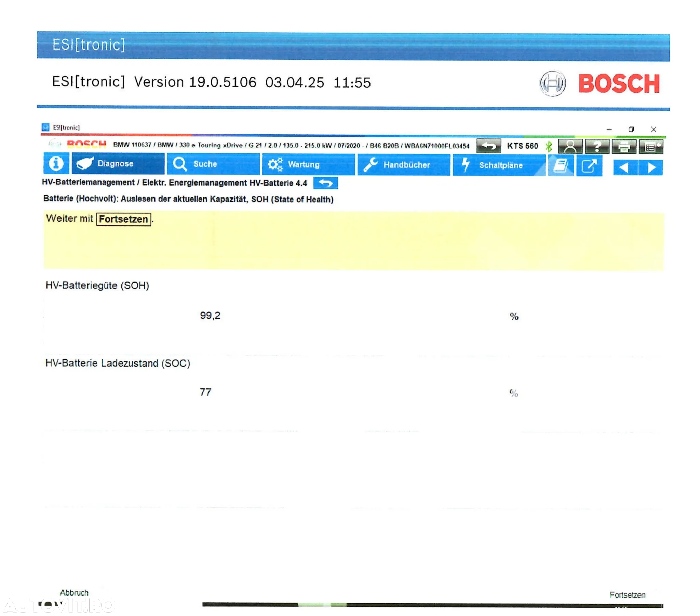Click the external link export icon
Viewport: 700px width, 616px height.
(589, 166)
